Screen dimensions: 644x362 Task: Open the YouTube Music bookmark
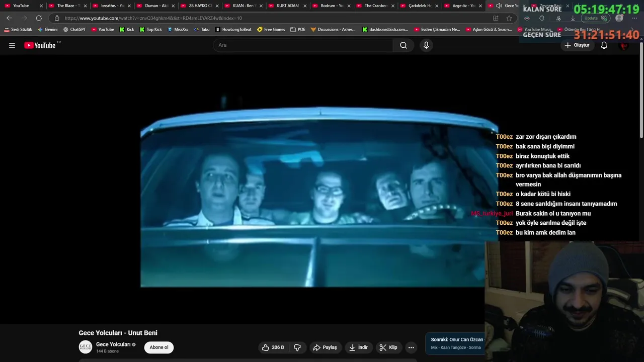(535, 30)
